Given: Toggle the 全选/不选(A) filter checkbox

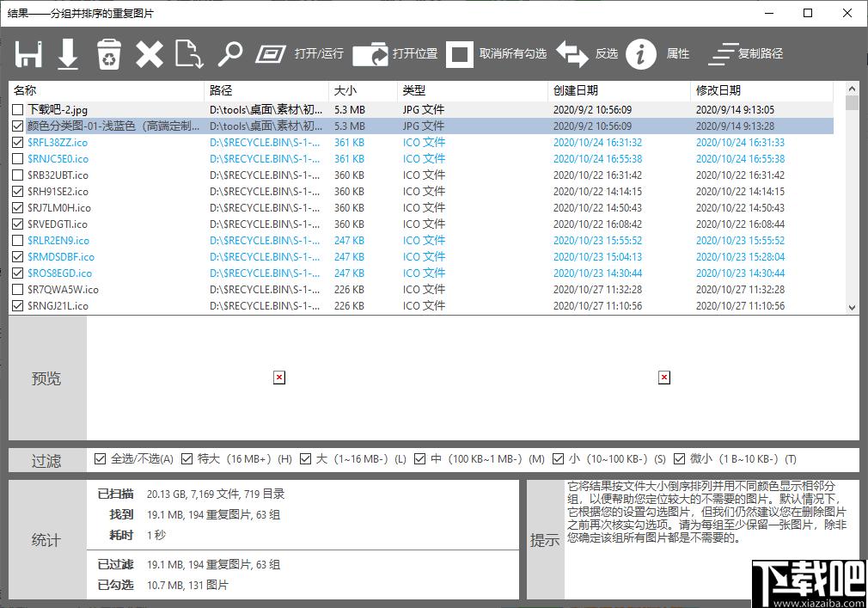Looking at the screenshot, I should [101, 458].
